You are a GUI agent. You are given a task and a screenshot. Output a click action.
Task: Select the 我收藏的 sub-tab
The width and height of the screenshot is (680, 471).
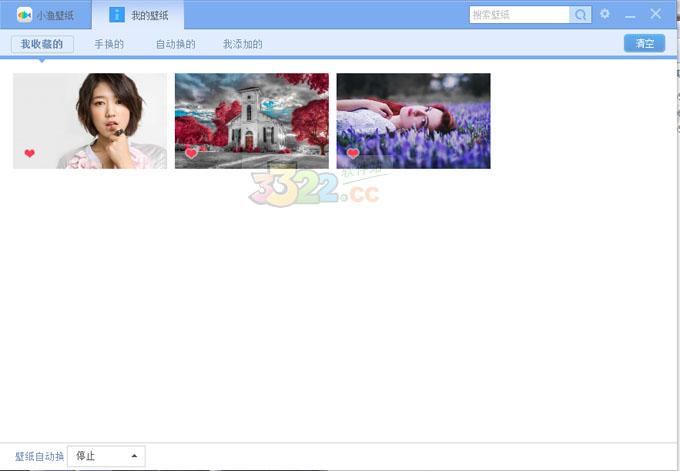click(42, 44)
